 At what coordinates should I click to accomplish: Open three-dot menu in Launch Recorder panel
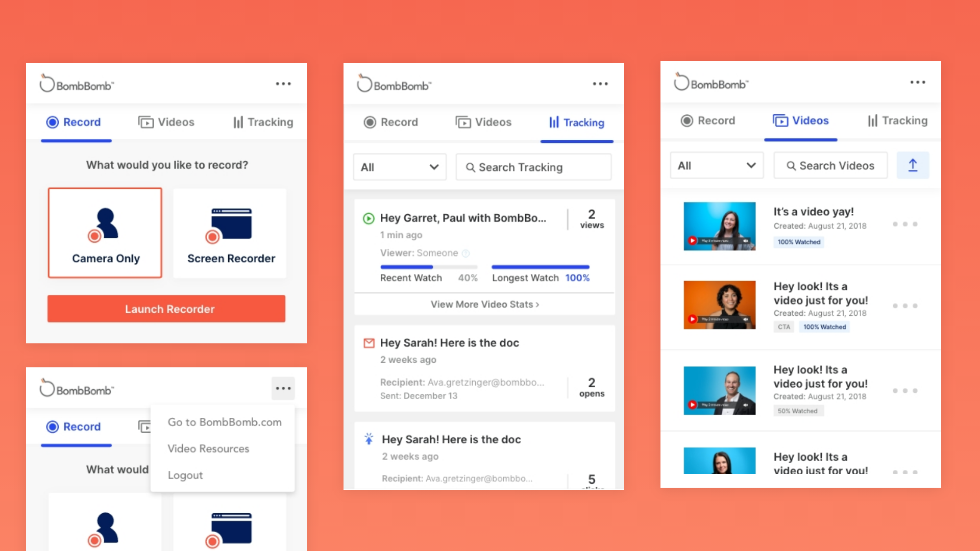283,84
